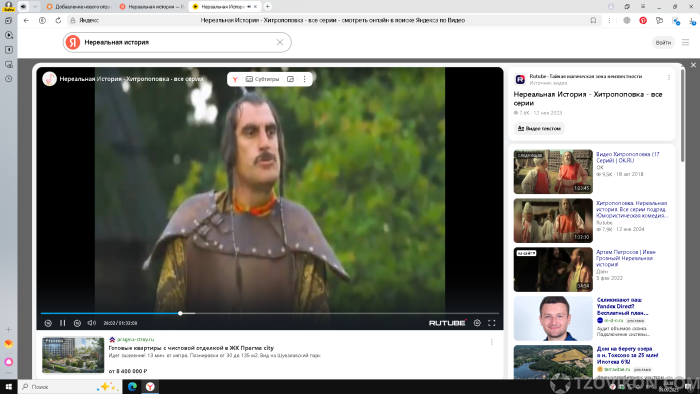Toggle subtitles with the Субтитры button
The width and height of the screenshot is (700, 394).
click(x=262, y=79)
